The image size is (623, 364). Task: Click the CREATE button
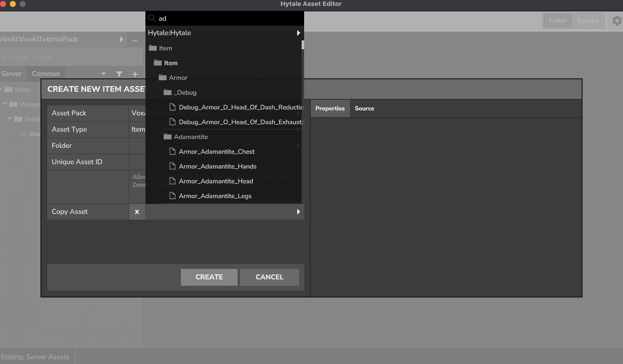[209, 277]
